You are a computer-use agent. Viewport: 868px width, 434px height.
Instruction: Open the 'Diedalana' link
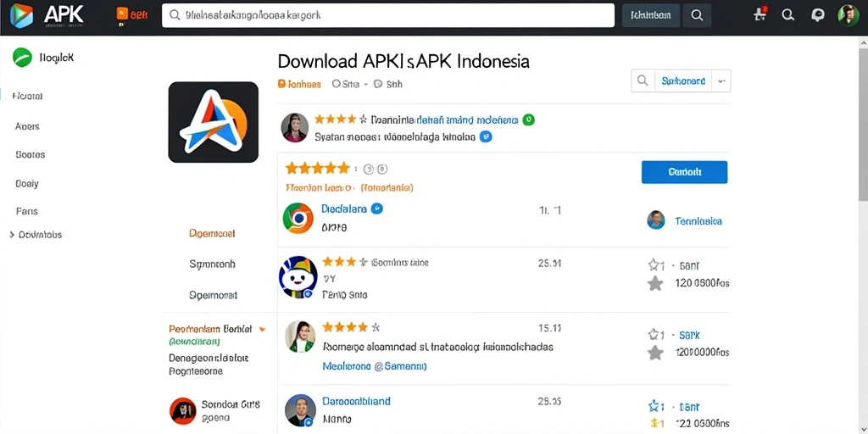344,209
